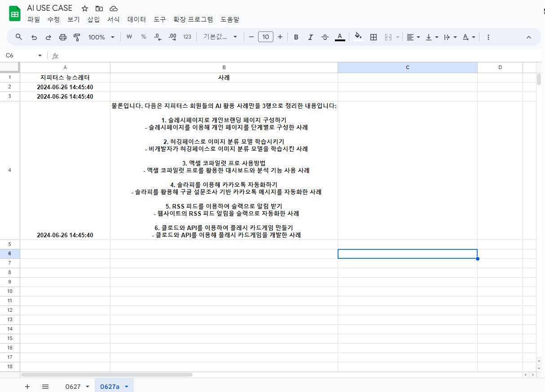Open the text wrapping dropdown

pos(450,37)
